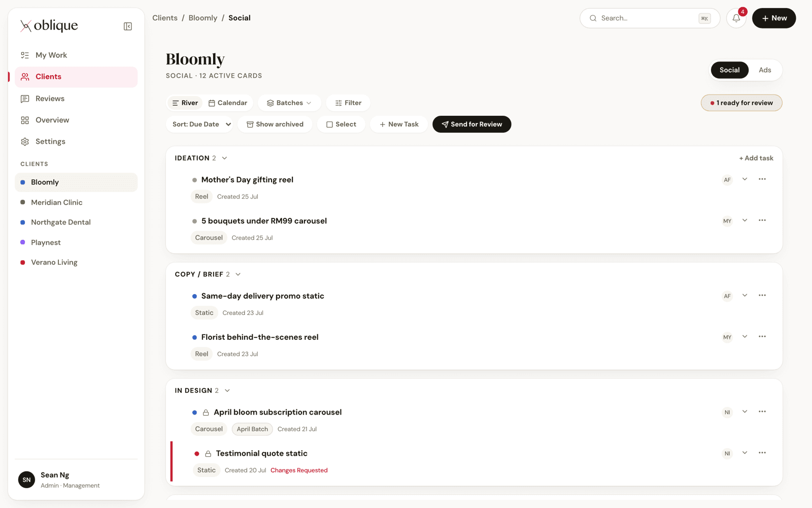The image size is (812, 508).
Task: Click the Overview grid icon
Action: click(25, 120)
